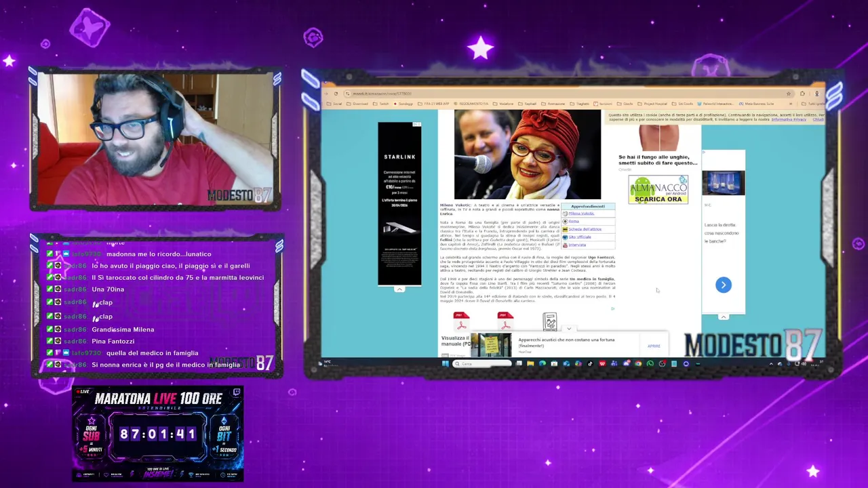868x488 pixels.
Task: Open WhatsApp from the taskbar
Action: 650,363
